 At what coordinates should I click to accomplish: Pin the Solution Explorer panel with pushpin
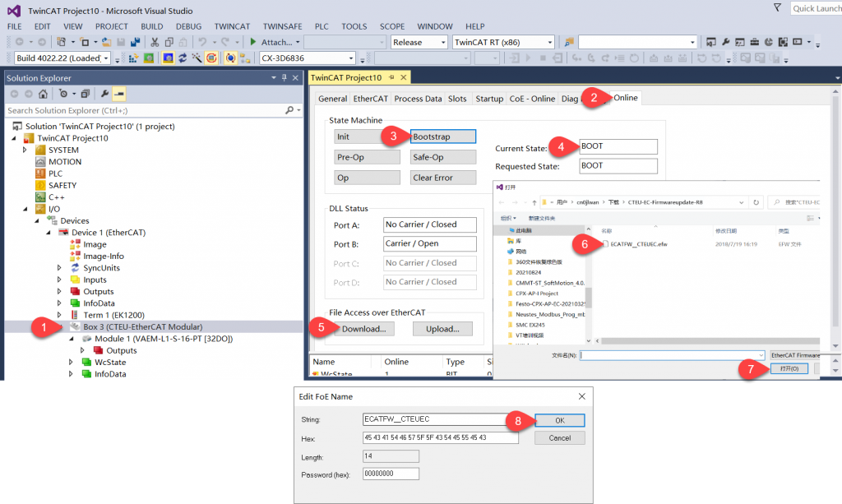click(285, 78)
